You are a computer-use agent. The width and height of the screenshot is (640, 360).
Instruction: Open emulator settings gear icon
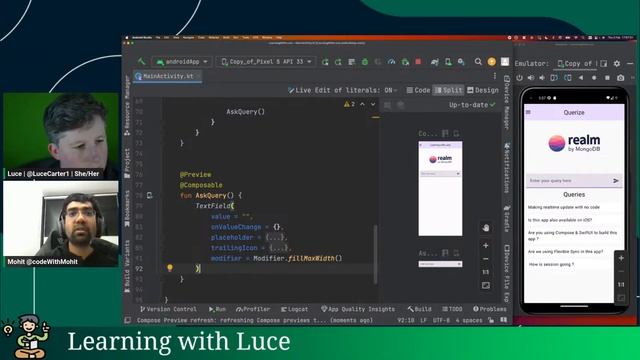(x=617, y=63)
